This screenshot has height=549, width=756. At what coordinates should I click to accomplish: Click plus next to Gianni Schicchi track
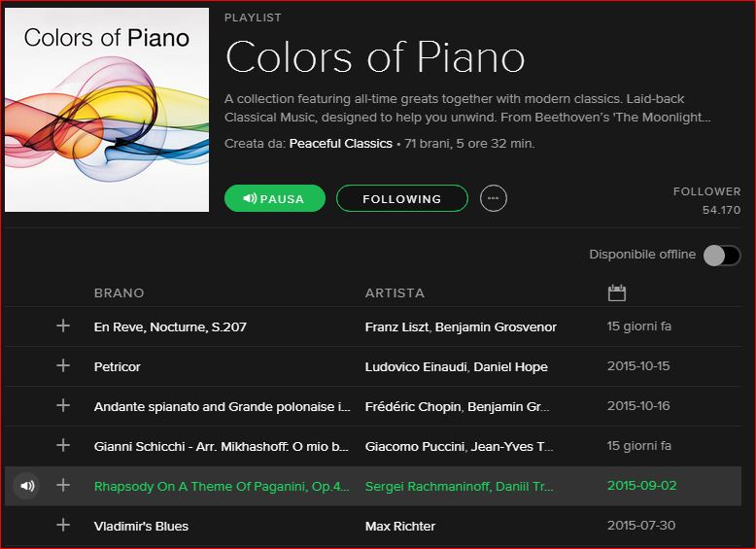[x=63, y=445]
